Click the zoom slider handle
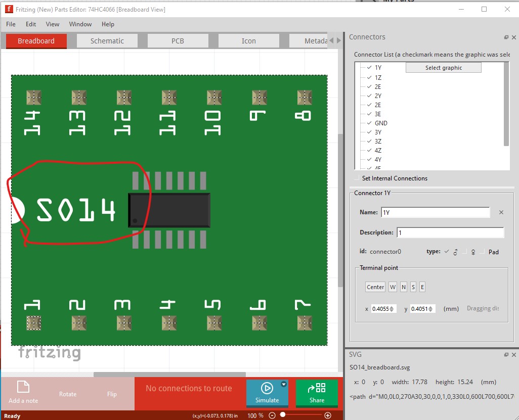This screenshot has height=420, width=519. click(x=283, y=415)
